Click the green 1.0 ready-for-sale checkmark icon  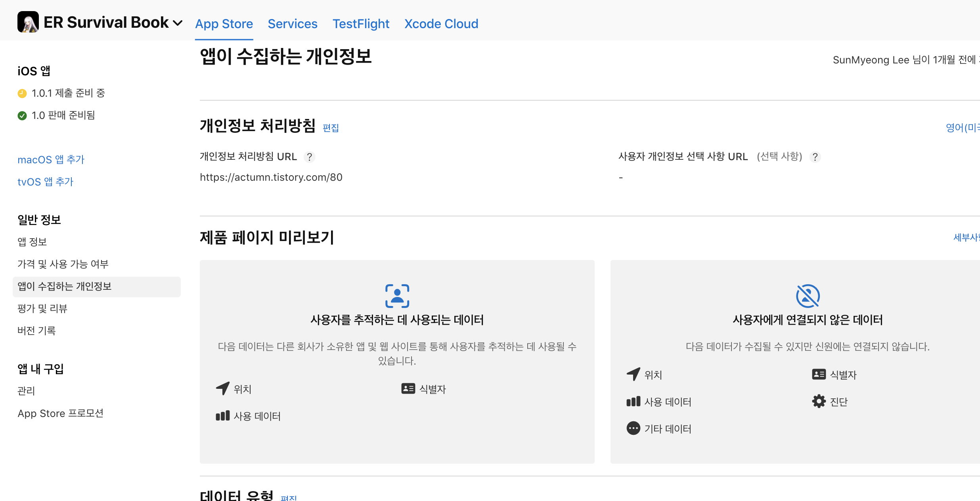22,116
